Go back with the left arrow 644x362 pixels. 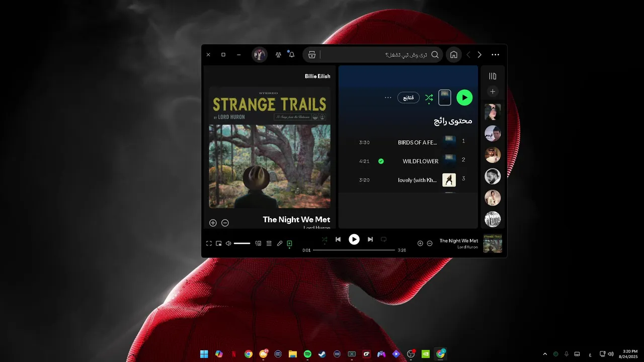[468, 55]
